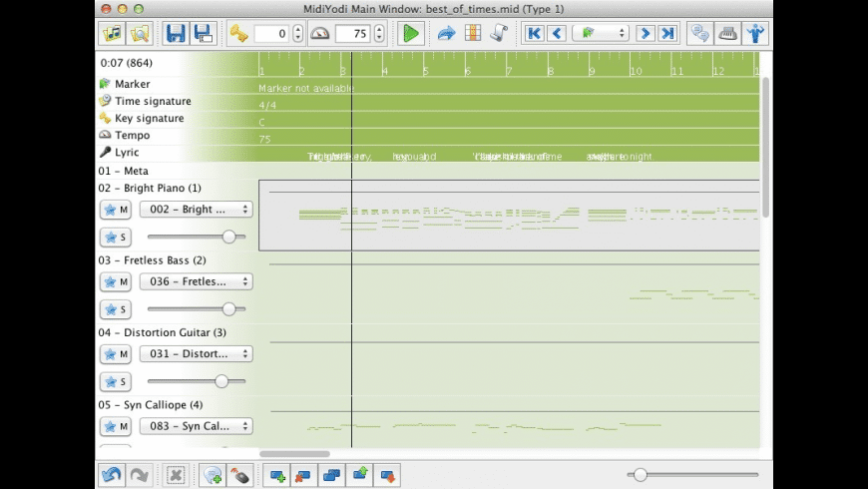Select the Tempo row label
The width and height of the screenshot is (868, 489).
click(x=133, y=135)
